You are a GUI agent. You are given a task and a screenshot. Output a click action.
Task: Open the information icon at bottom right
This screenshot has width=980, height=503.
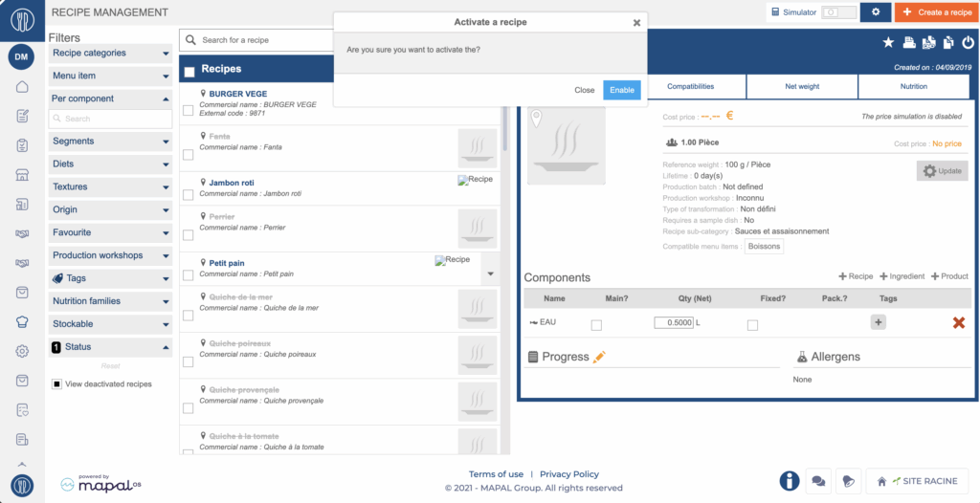(790, 481)
